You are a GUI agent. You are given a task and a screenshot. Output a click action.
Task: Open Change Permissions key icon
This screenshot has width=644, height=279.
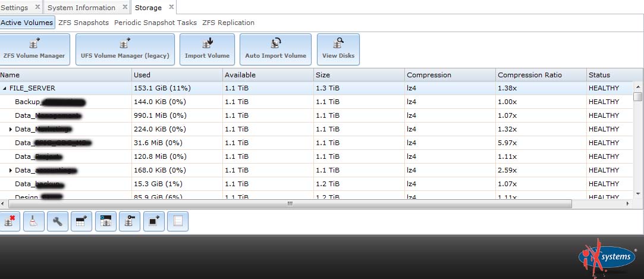click(x=130, y=221)
